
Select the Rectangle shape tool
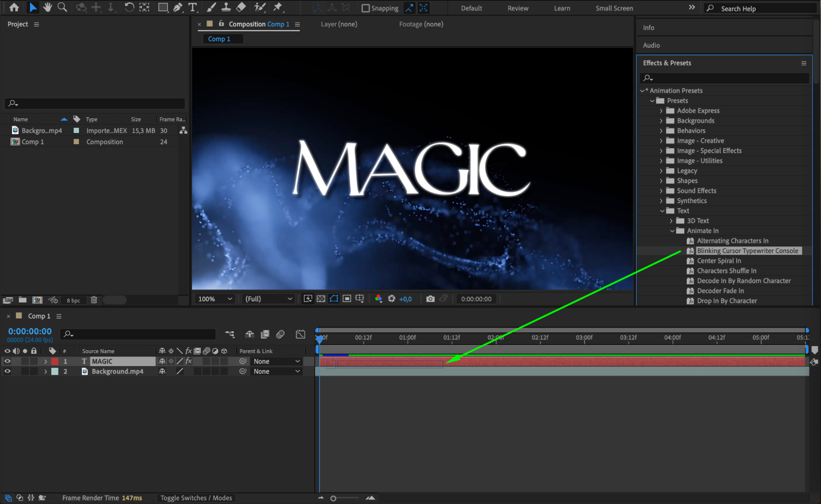(x=163, y=7)
